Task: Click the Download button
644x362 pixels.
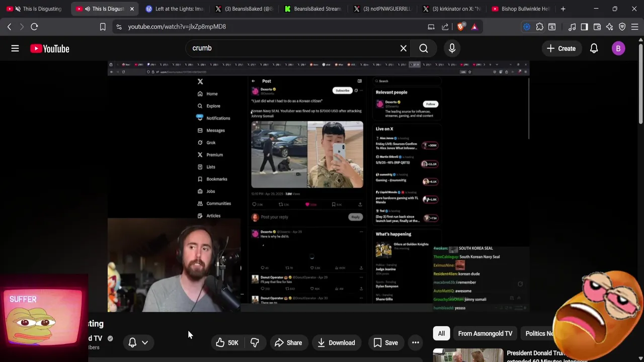Action: (x=336, y=343)
